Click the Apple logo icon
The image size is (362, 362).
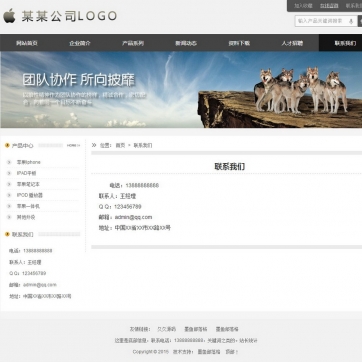tap(9, 16)
